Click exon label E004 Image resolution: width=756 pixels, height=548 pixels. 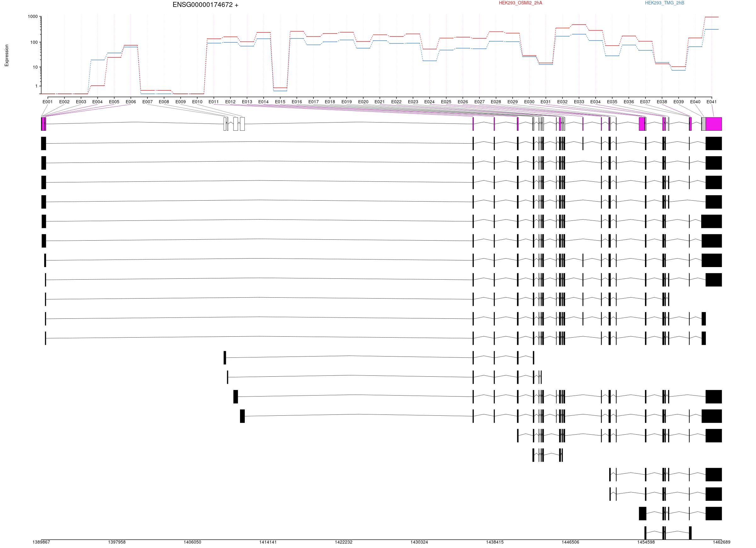97,102
